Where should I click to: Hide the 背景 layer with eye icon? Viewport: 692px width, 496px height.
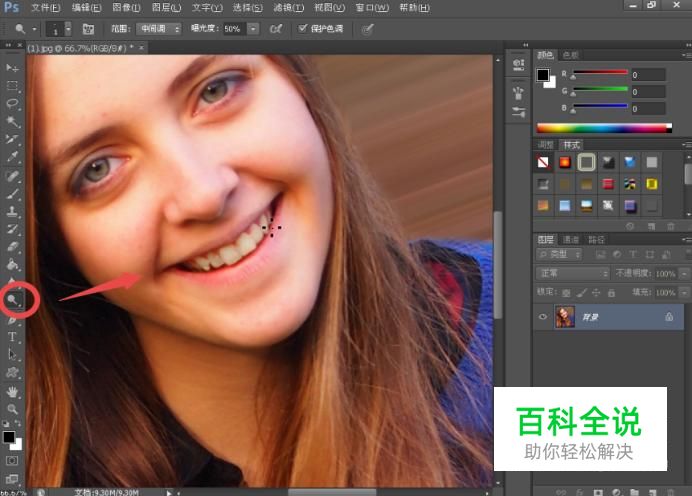543,317
